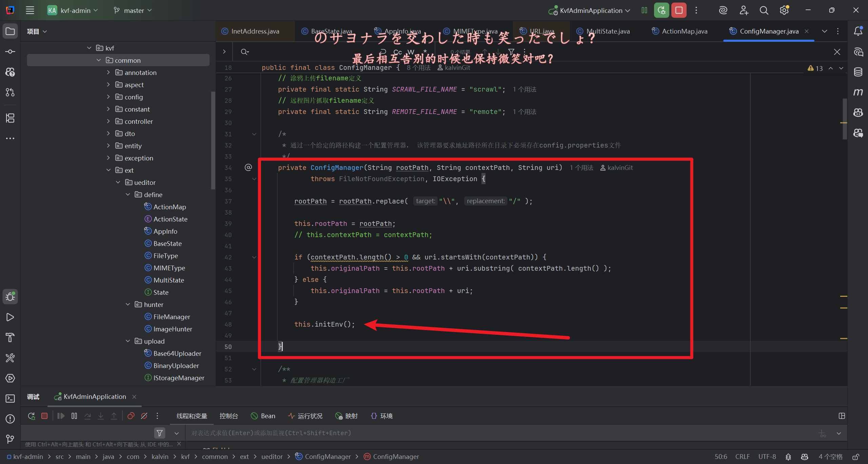Click 8 个用法 usages hint on class
The height and width of the screenshot is (464, 868).
pos(418,67)
